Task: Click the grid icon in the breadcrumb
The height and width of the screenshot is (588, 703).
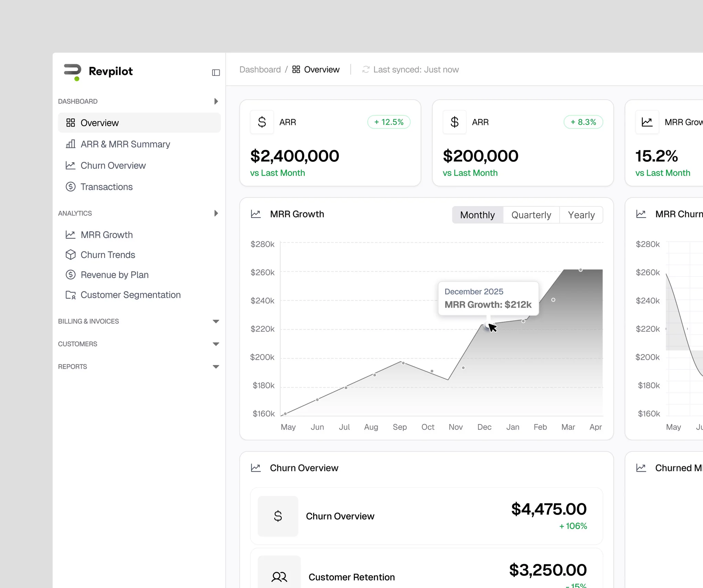Action: pyautogui.click(x=296, y=69)
